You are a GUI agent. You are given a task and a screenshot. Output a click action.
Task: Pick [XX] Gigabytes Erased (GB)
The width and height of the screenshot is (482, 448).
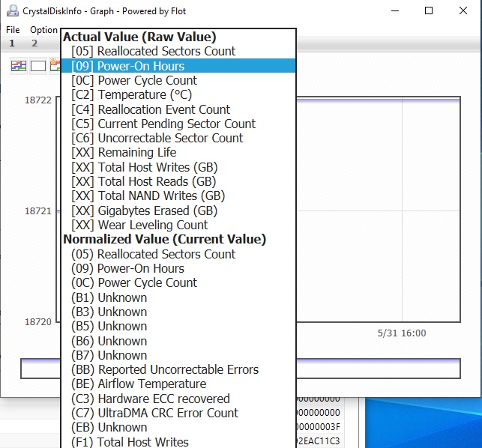click(x=178, y=211)
